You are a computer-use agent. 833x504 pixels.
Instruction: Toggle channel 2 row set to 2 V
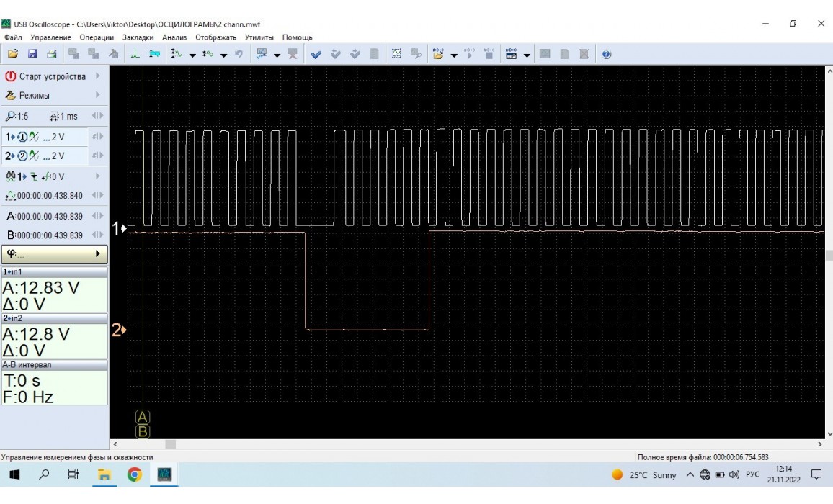point(45,156)
